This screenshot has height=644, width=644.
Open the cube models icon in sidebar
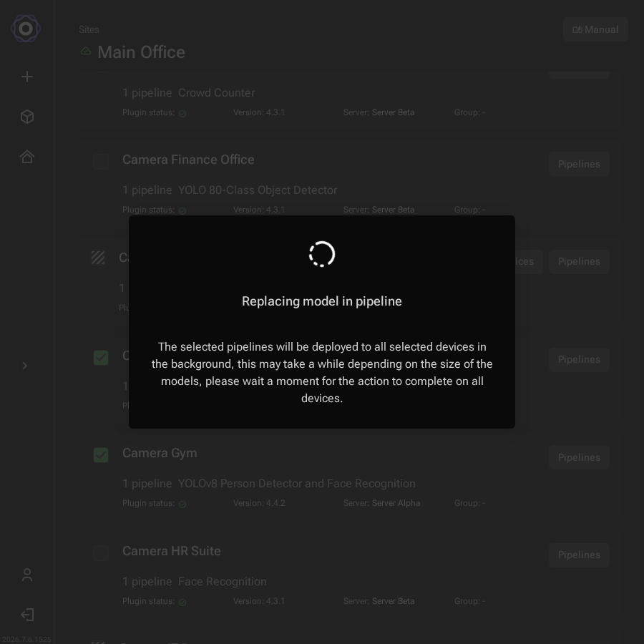pyautogui.click(x=27, y=117)
